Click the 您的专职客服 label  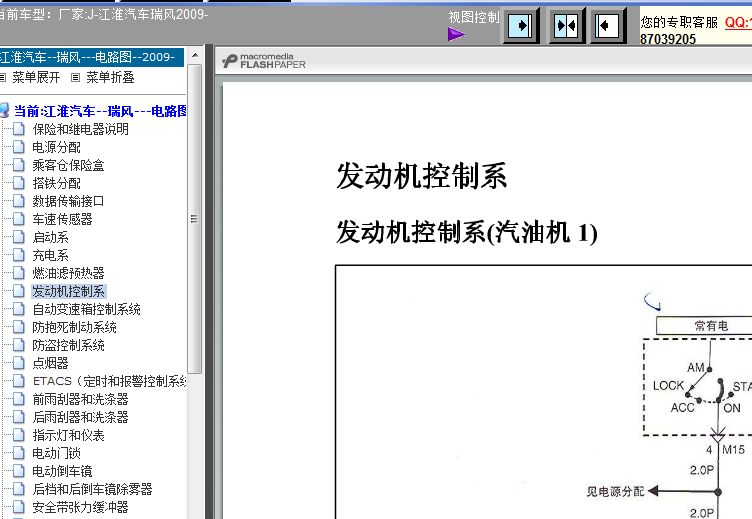tap(679, 22)
